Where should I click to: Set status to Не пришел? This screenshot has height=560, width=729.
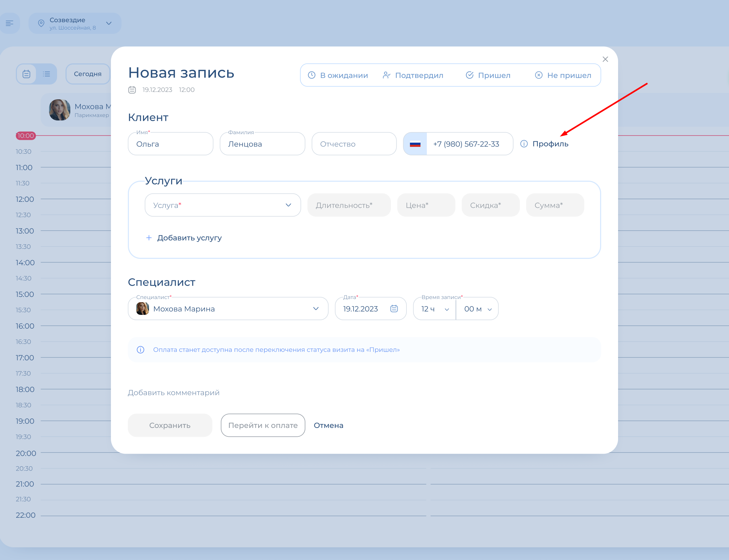pos(563,75)
